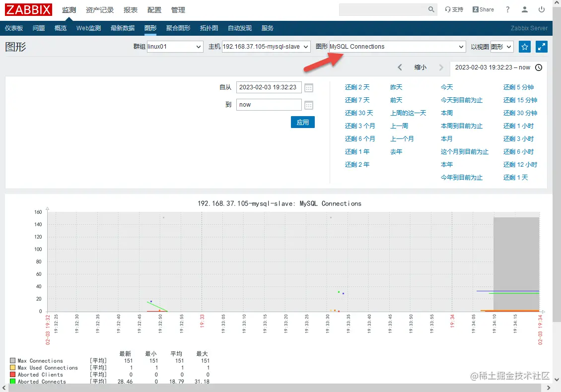Screen dimensions: 561x392
Task: Switch to 仪表板 submenu tab
Action: click(x=14, y=28)
